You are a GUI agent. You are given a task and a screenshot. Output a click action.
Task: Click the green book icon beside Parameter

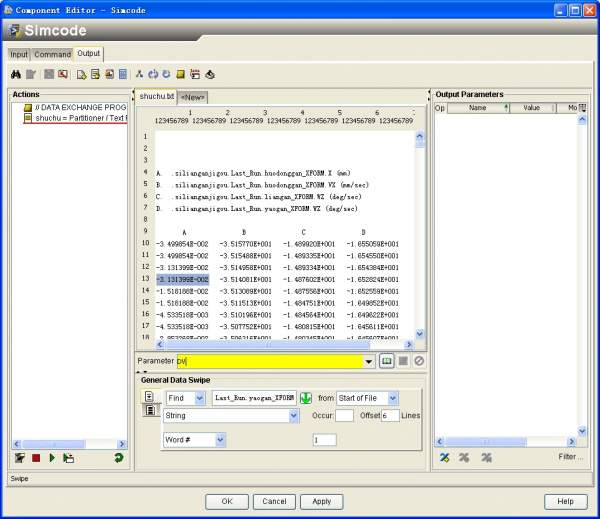[386, 361]
